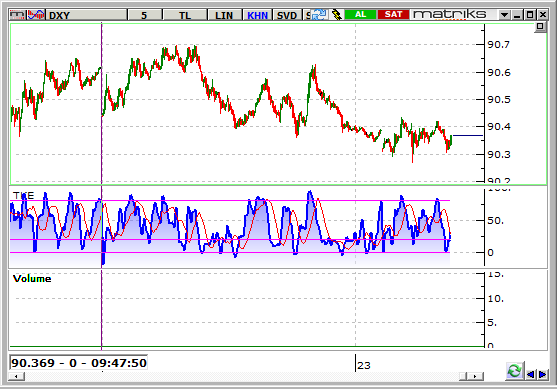Viewport: 557px width, 389px height.
Task: Click the blue right arrow navigation icon
Action: pyautogui.click(x=542, y=374)
